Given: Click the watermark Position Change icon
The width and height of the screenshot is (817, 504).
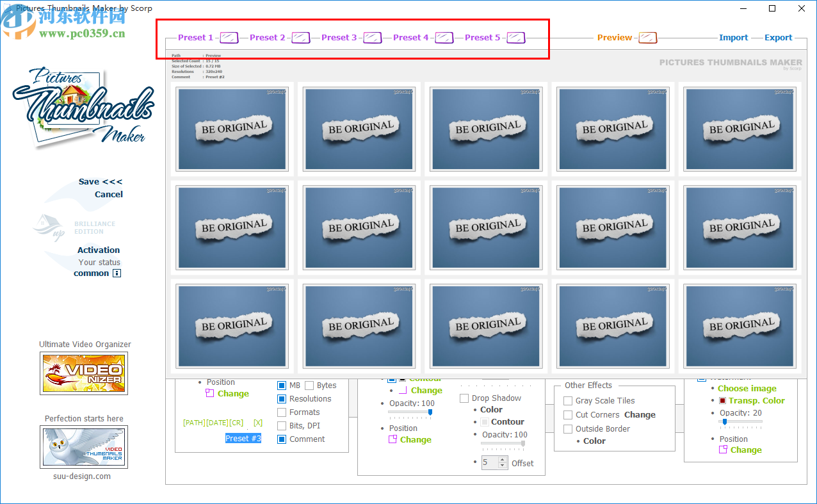Looking at the screenshot, I should (x=724, y=450).
